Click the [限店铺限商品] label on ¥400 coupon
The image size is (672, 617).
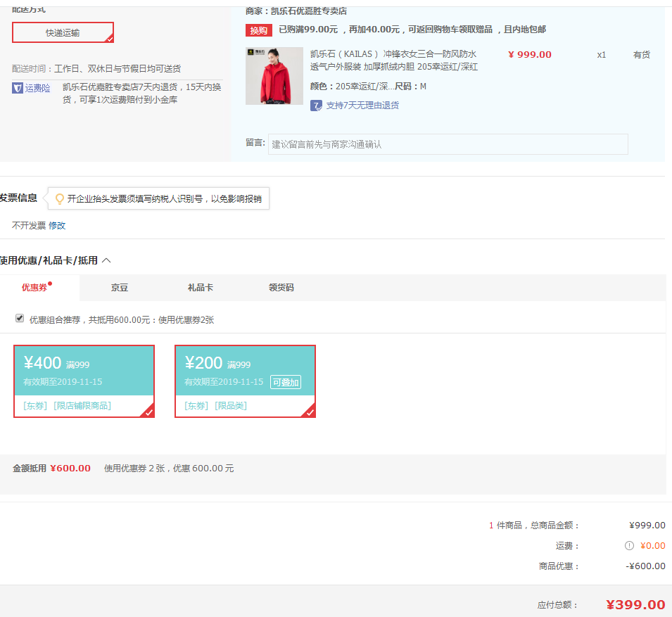tap(82, 406)
